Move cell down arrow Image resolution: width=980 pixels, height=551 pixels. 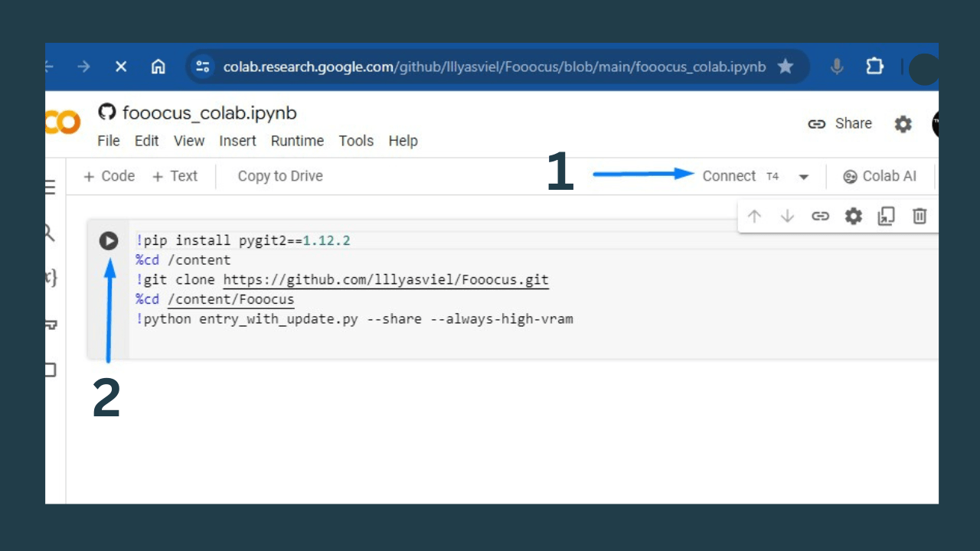787,217
